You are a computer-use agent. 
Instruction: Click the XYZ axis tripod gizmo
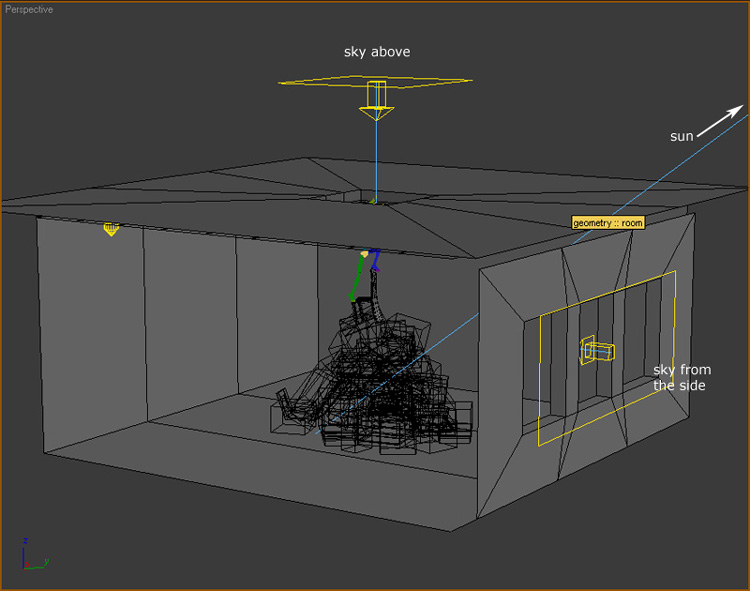[x=34, y=555]
